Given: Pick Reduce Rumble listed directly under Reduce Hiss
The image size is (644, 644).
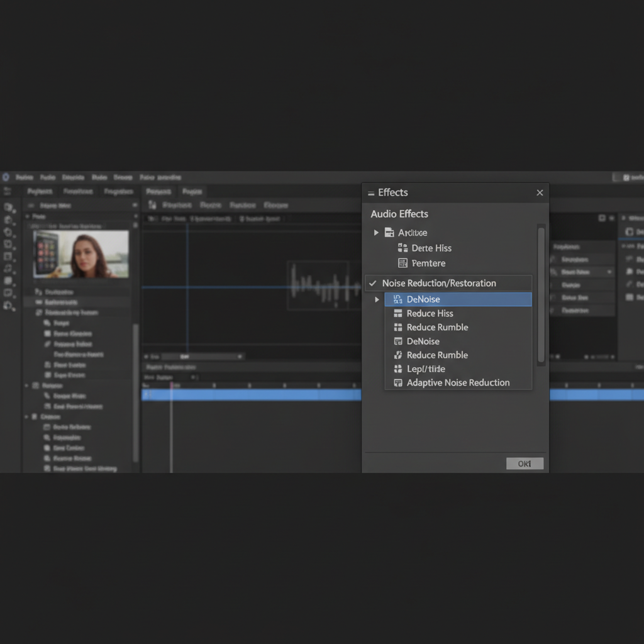Looking at the screenshot, I should tap(438, 327).
